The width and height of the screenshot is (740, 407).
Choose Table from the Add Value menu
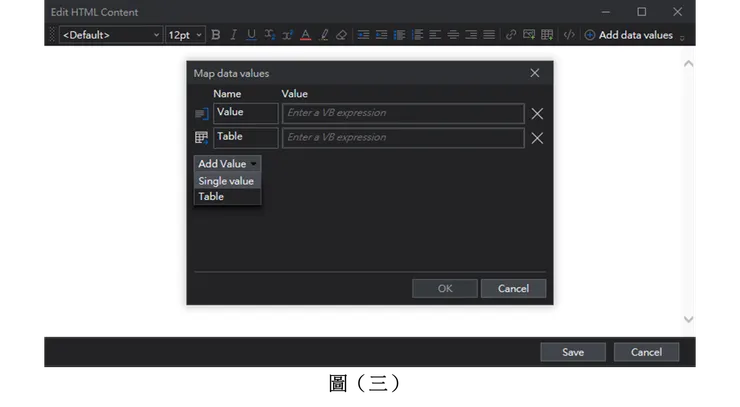pos(227,196)
